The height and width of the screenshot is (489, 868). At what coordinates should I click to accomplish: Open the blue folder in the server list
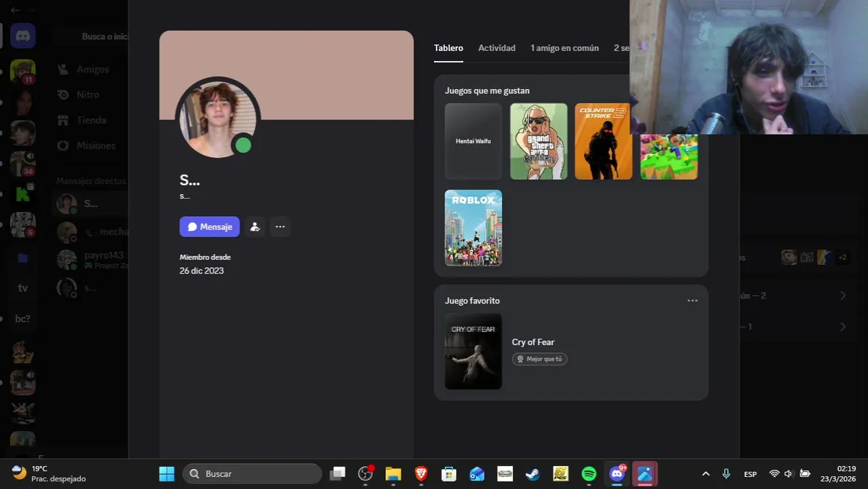pos(23,258)
